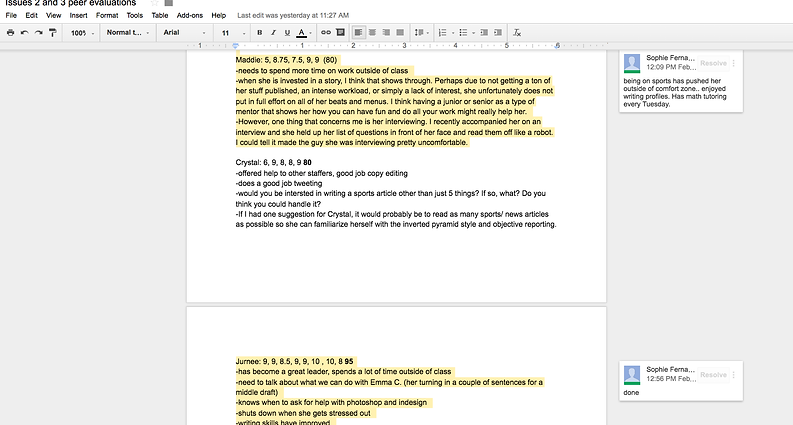Open the numbered list style dropdown arrow

(x=453, y=33)
